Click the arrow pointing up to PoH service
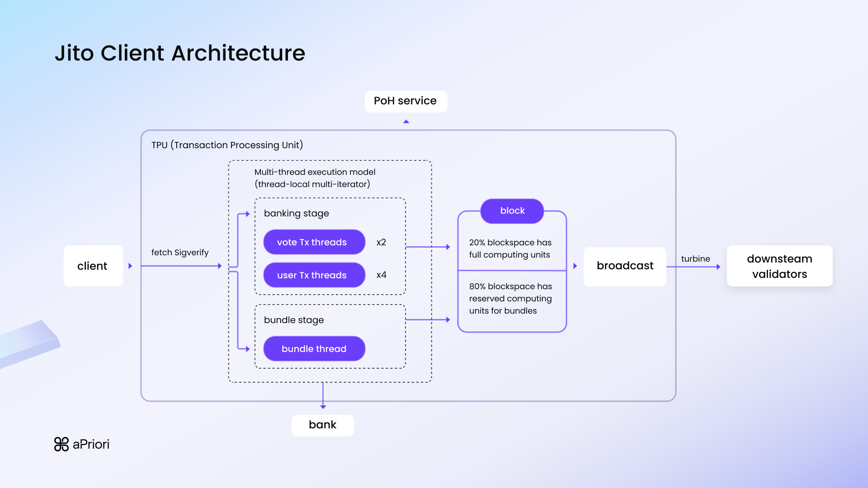868x488 pixels. point(406,122)
